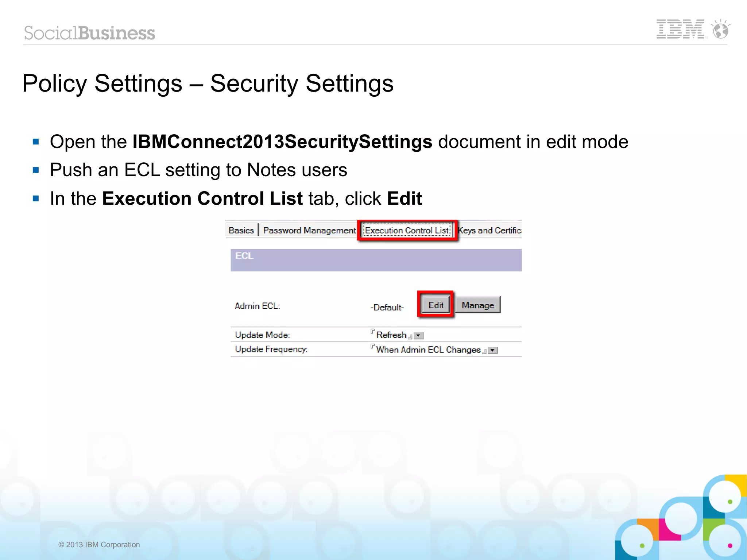Switch to Password Management tab
747x560 pixels.
click(309, 230)
